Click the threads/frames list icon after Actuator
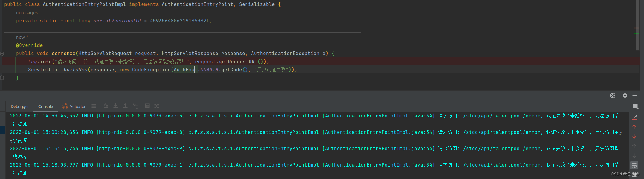Screen dimensions: 644x179 point(94,106)
